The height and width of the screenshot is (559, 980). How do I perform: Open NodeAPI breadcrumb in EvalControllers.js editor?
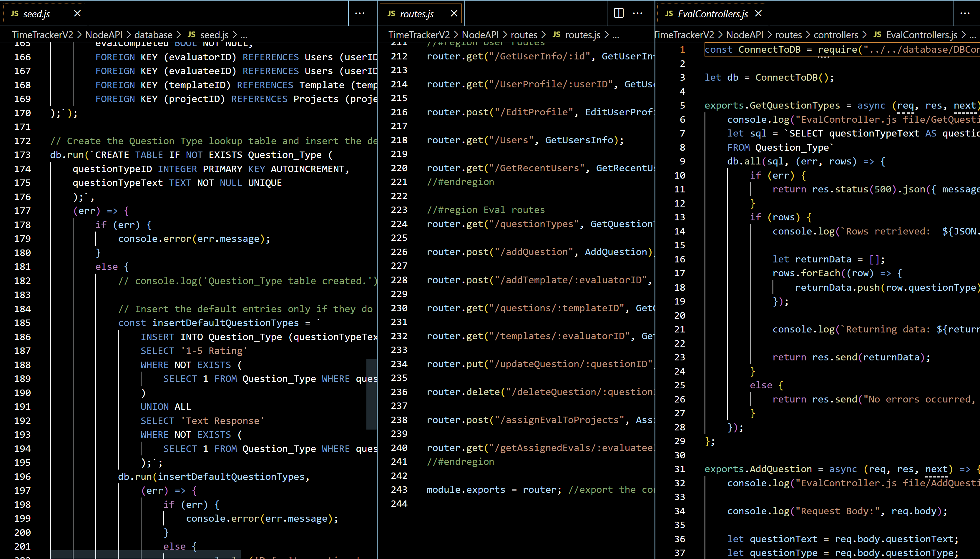pyautogui.click(x=745, y=35)
